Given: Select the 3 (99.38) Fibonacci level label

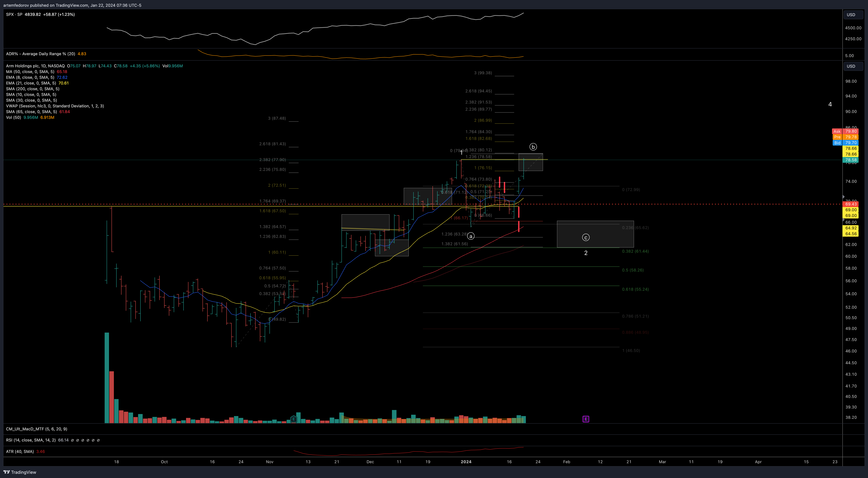Looking at the screenshot, I should pyautogui.click(x=483, y=73).
